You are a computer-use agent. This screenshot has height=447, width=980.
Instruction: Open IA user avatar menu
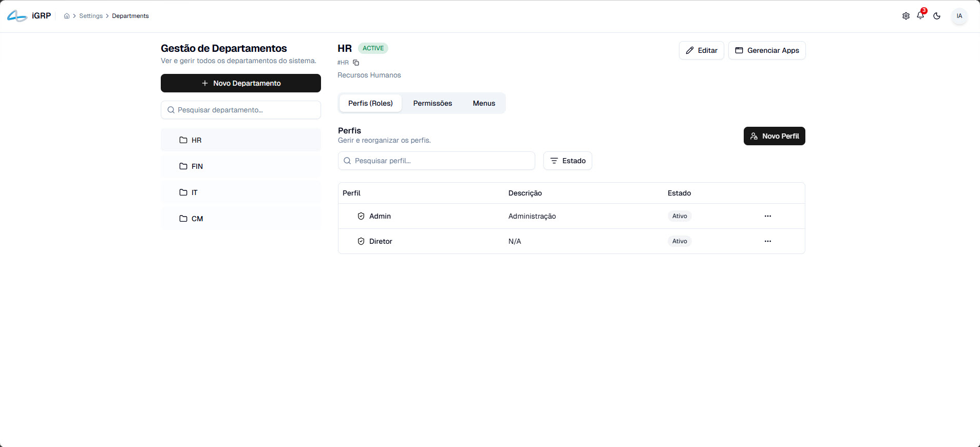tap(959, 16)
